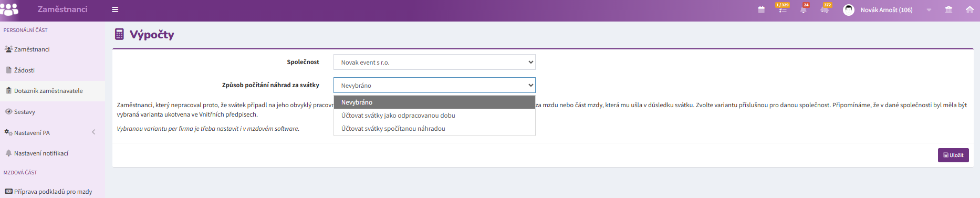
Task: Open Dotazník zaměstnavatele in the sidebar
Action: [x=53, y=91]
